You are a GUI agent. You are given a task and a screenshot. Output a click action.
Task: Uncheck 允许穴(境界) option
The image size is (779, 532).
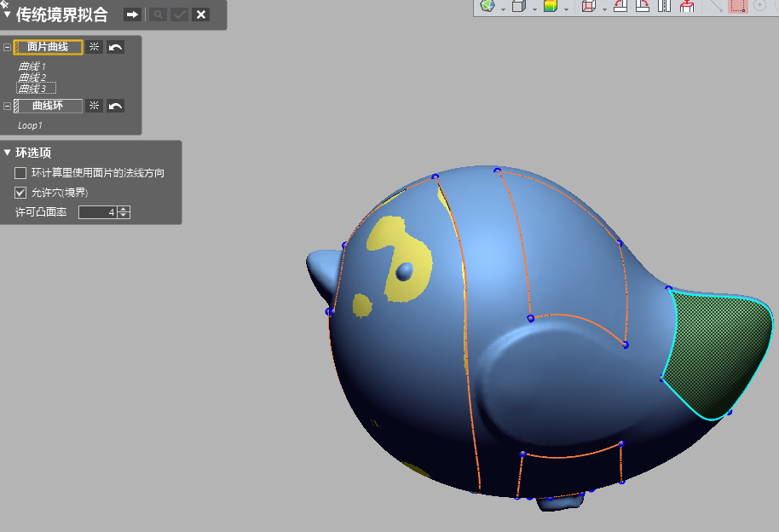click(20, 193)
